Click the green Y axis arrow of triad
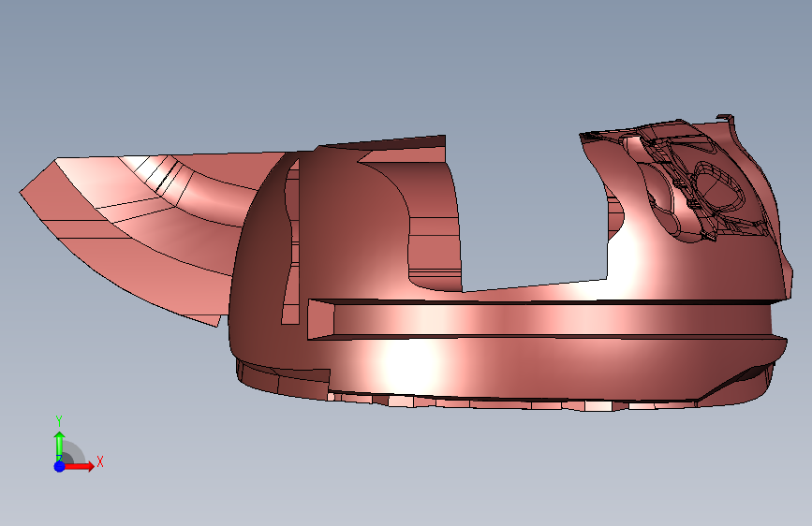The width and height of the screenshot is (812, 526). (60, 446)
